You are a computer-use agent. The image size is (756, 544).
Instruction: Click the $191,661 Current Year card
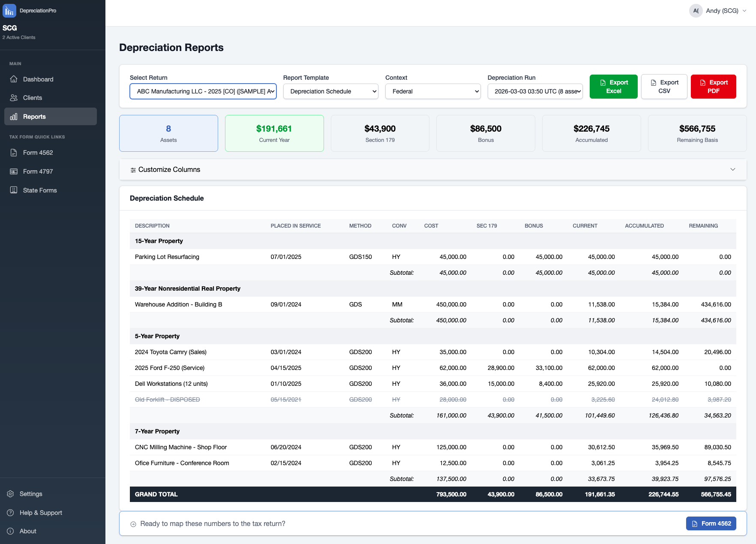(274, 133)
